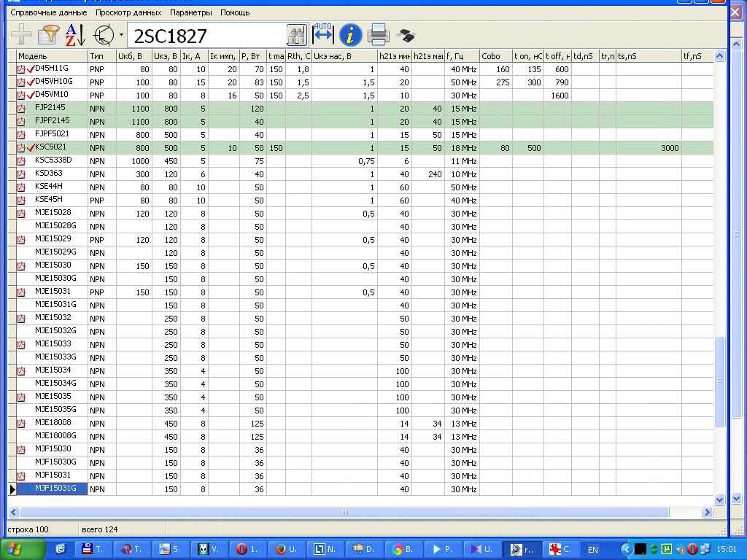The image size is (747, 560).
Task: Click the grid's vertical scrollbar down arrow
Action: [719, 499]
